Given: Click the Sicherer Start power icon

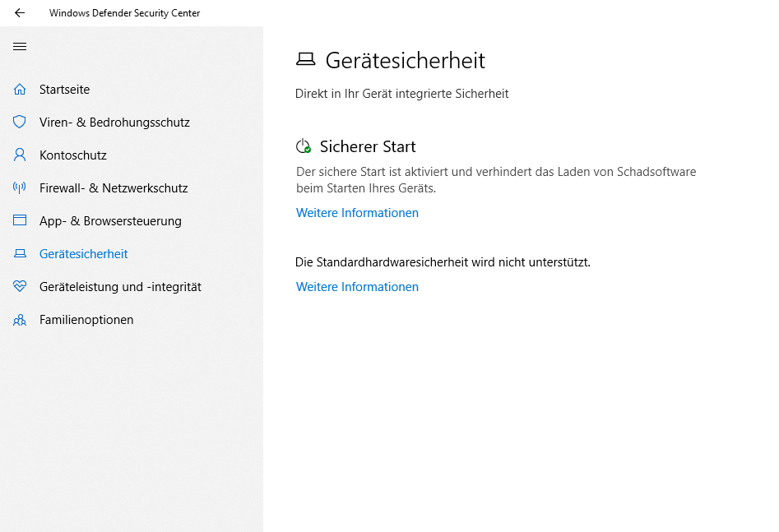Looking at the screenshot, I should 304,146.
